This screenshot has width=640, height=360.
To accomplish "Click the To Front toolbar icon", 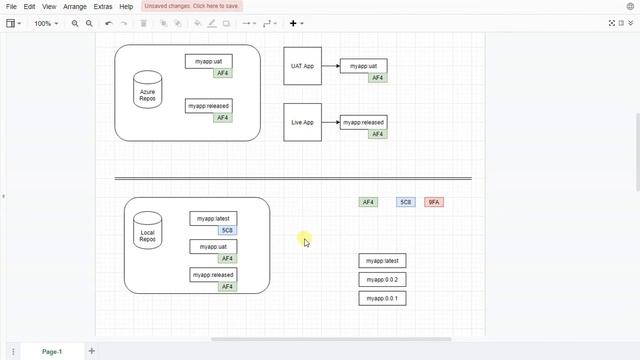I will (164, 24).
